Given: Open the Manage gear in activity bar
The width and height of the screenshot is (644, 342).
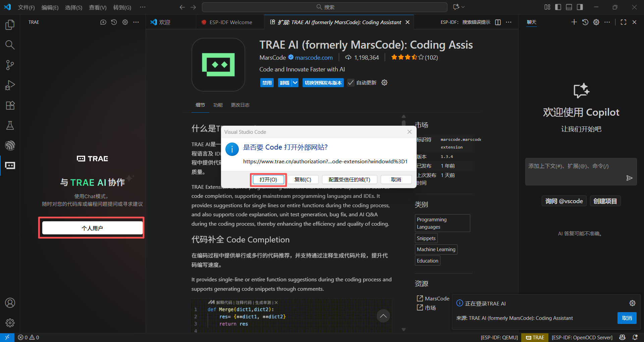Looking at the screenshot, I should (x=10, y=323).
